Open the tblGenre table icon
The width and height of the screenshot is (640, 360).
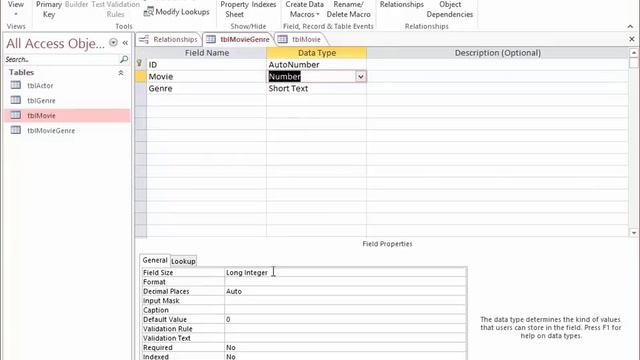tap(16, 100)
